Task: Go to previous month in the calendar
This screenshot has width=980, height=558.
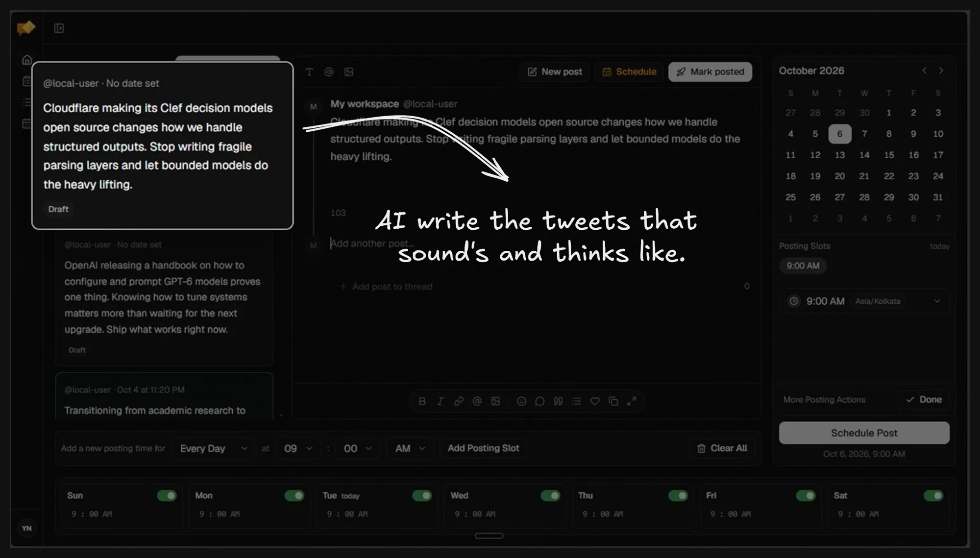Action: (x=924, y=71)
